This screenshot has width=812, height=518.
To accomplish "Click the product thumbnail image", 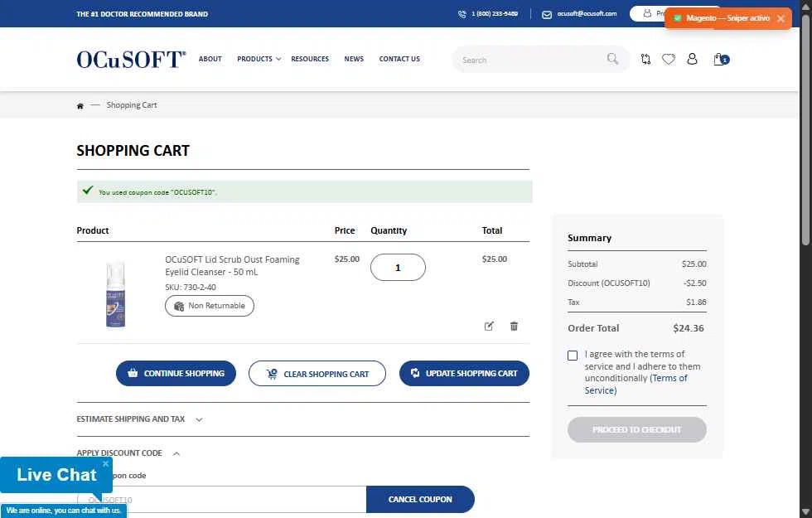I will 115,294.
